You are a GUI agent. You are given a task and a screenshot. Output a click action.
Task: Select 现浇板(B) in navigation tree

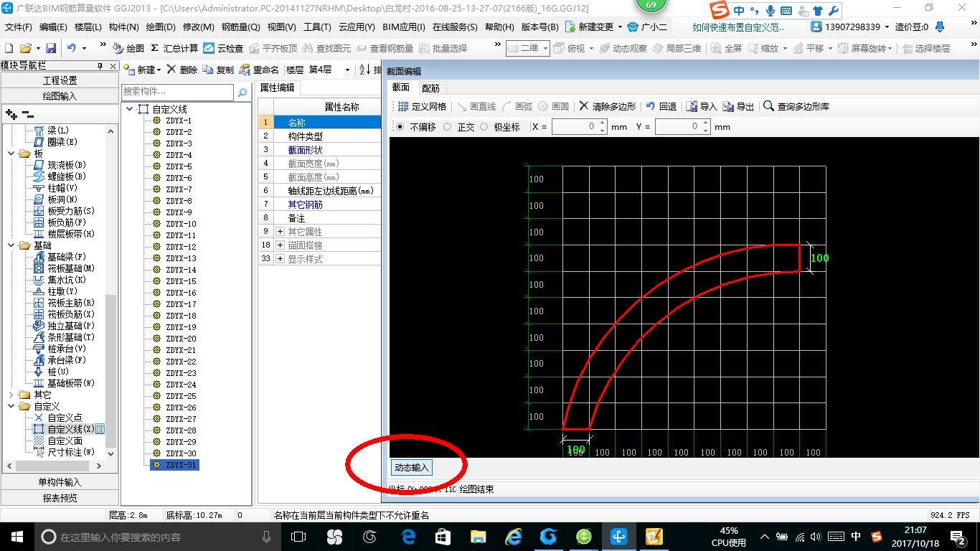point(60,165)
